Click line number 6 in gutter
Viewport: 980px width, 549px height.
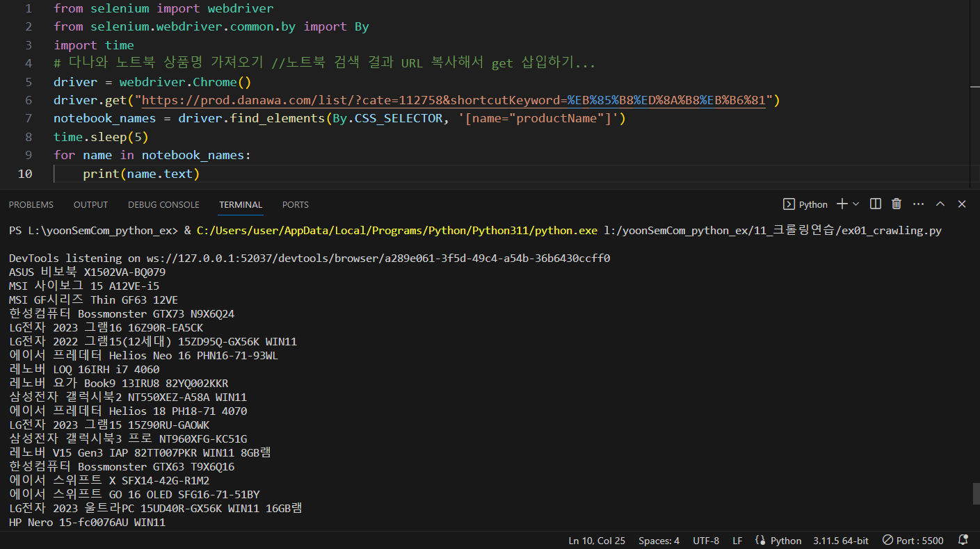[x=29, y=100]
